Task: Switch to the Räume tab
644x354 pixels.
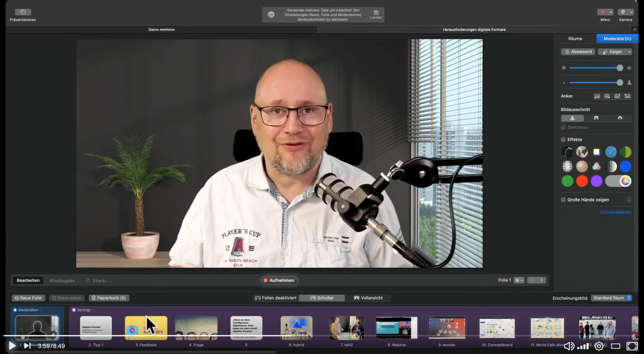Action: [x=575, y=38]
